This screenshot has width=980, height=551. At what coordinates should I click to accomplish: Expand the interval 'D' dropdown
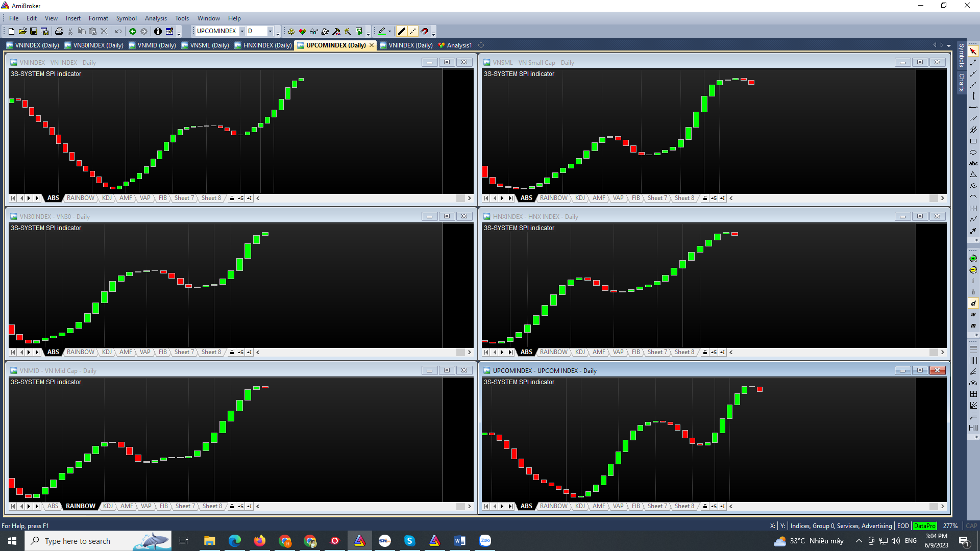tap(270, 31)
